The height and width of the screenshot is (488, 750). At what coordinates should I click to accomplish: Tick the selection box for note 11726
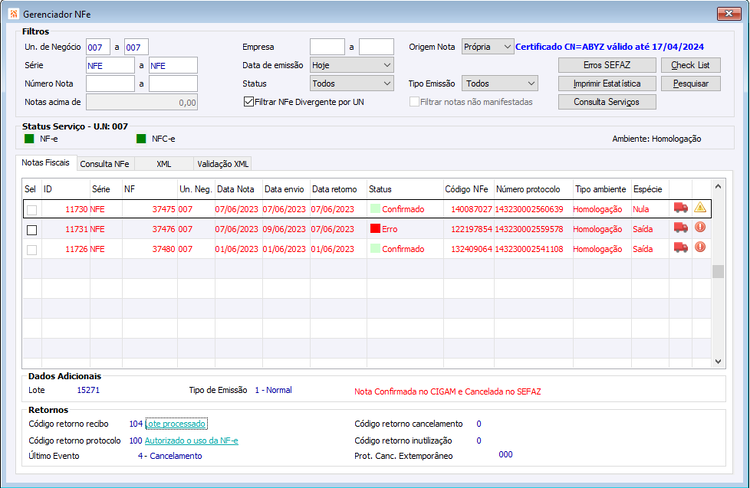click(x=32, y=250)
